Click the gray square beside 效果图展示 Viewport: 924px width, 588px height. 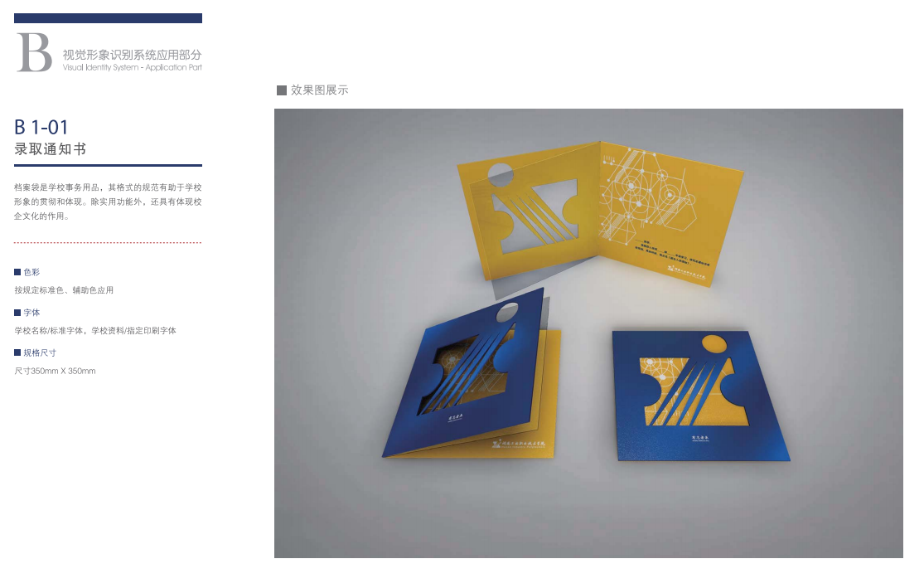coord(282,90)
